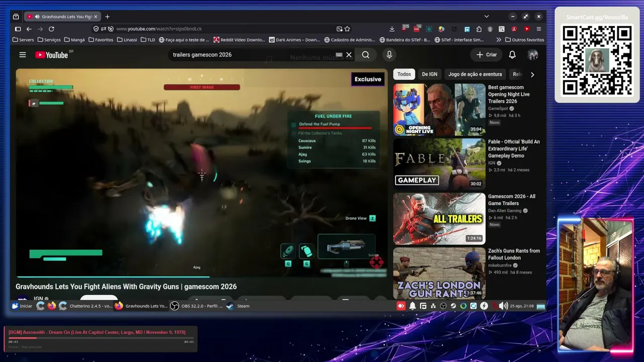Open the Favoritos bookmark folder
644x362 pixels.
tap(101, 40)
